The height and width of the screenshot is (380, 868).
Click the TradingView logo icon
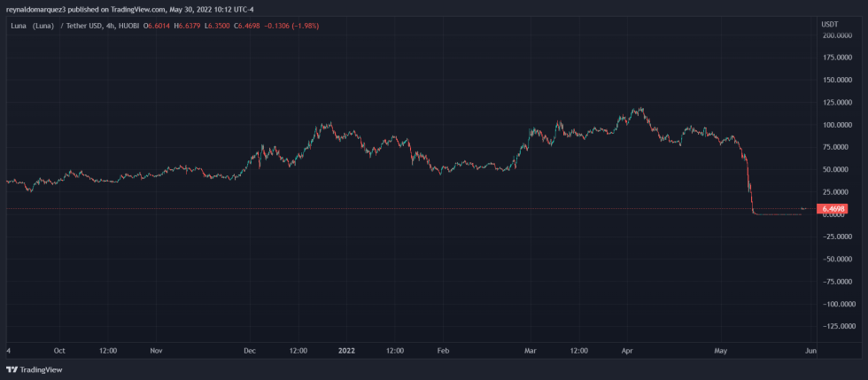12,369
